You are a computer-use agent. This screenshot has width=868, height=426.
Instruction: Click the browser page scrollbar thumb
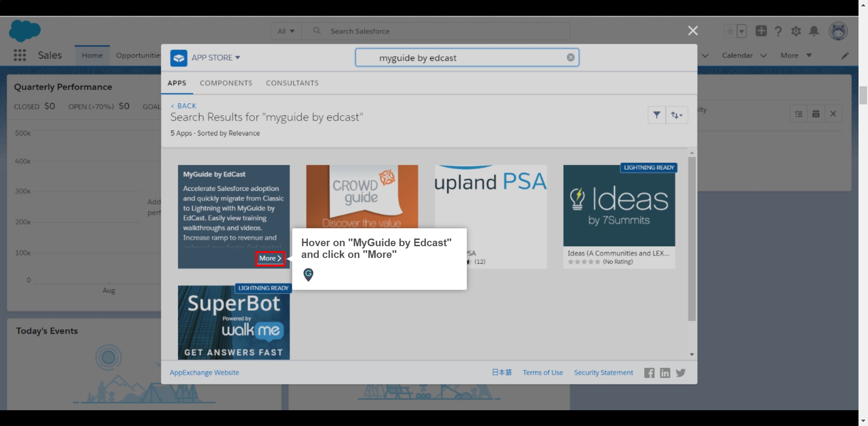coord(863,95)
